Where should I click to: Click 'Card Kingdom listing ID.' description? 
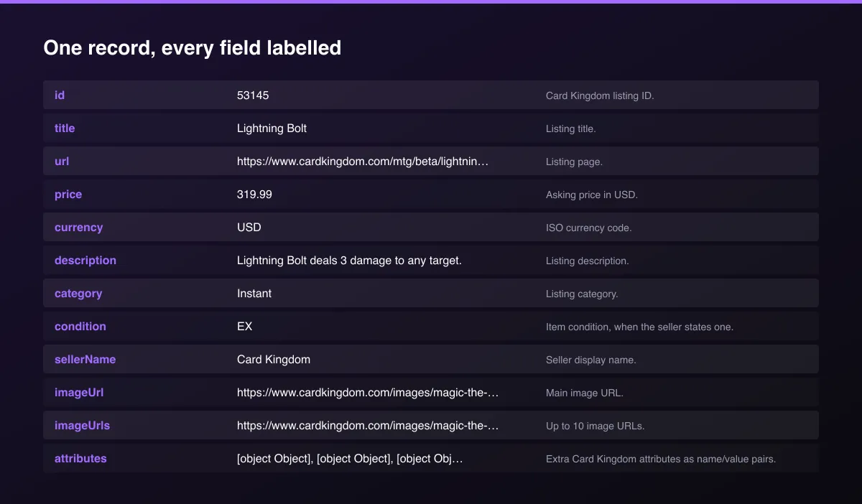pos(600,95)
